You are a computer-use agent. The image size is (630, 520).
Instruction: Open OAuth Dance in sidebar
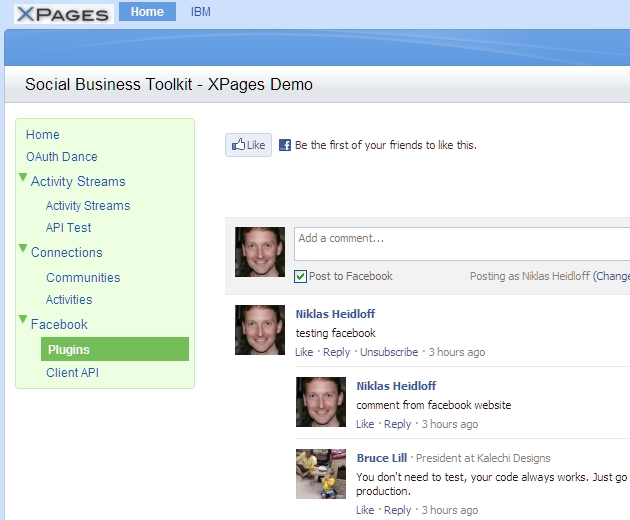tap(62, 157)
